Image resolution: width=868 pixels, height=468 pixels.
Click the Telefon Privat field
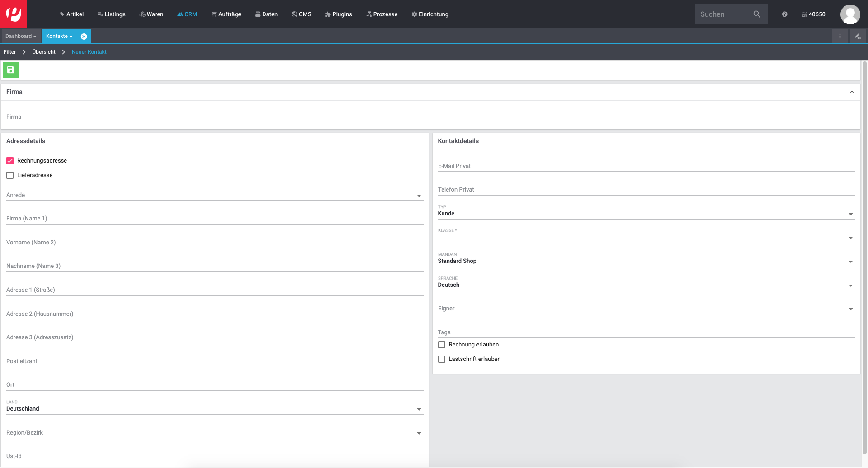tap(646, 190)
